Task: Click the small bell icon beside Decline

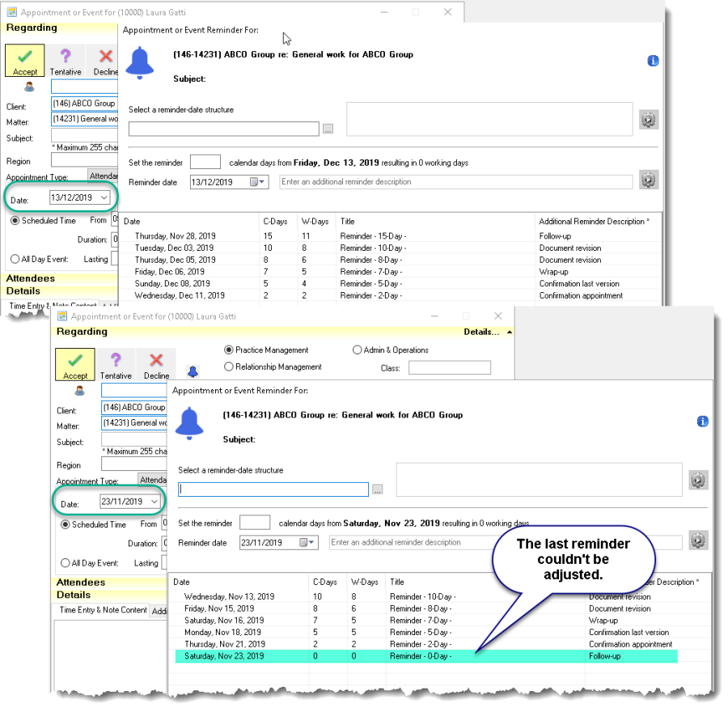Action: 193,371
